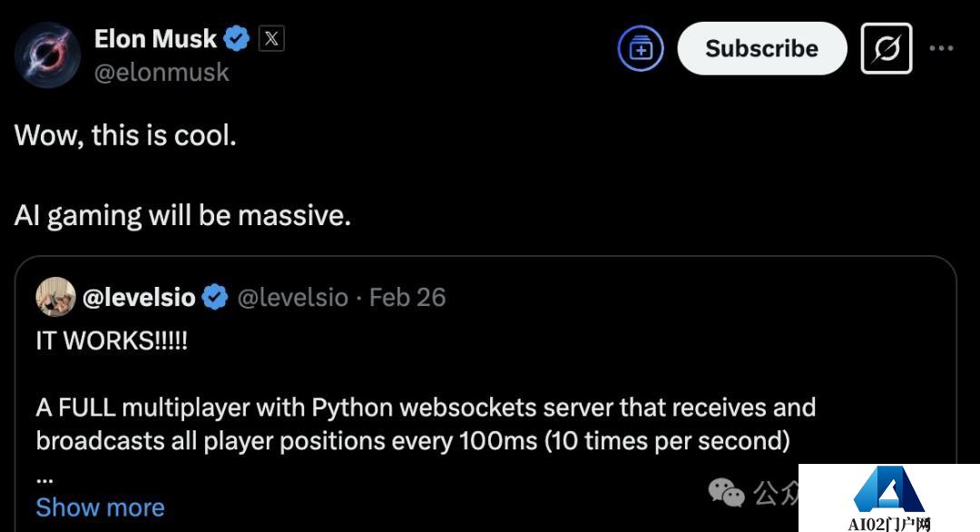Image resolution: width=980 pixels, height=532 pixels.
Task: Click the "AI gaming will be massive." line
Action: tap(182, 216)
